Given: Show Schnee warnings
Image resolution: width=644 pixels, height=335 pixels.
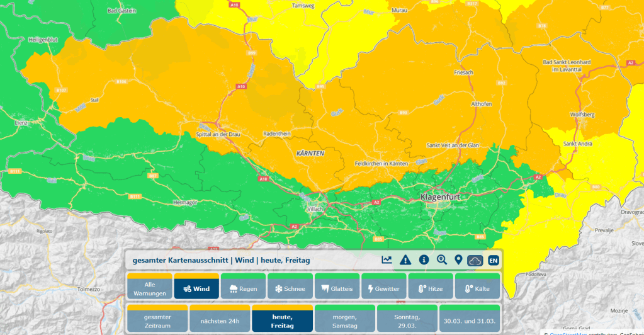Looking at the screenshot, I should pos(290,287).
